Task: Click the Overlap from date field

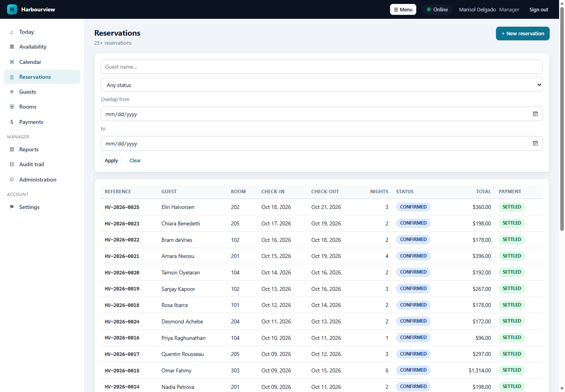Action: click(322, 114)
